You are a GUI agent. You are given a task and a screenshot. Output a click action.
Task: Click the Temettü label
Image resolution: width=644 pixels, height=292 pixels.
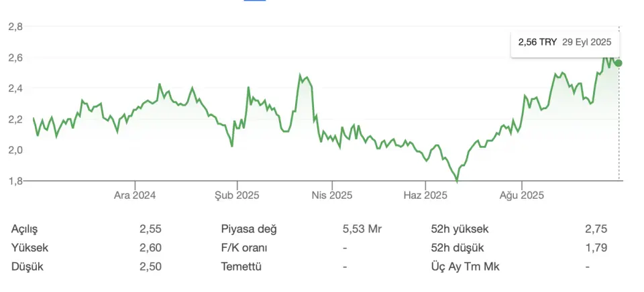241,267
